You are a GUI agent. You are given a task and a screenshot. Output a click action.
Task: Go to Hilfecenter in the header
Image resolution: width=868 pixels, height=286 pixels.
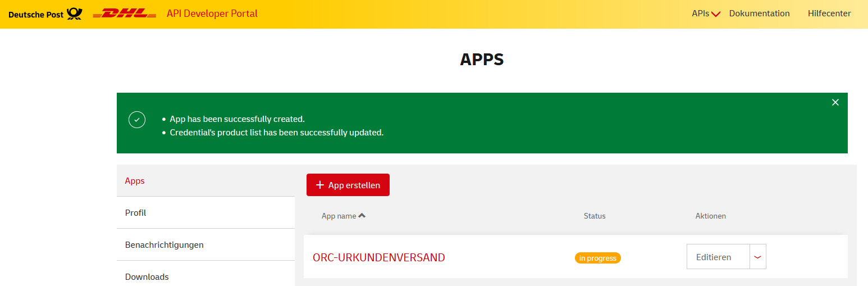tap(829, 13)
